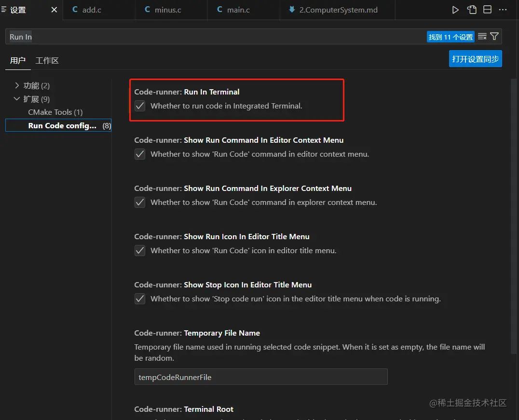This screenshot has height=420, width=519.
Task: Open the more actions ellipsis menu
Action: click(503, 10)
